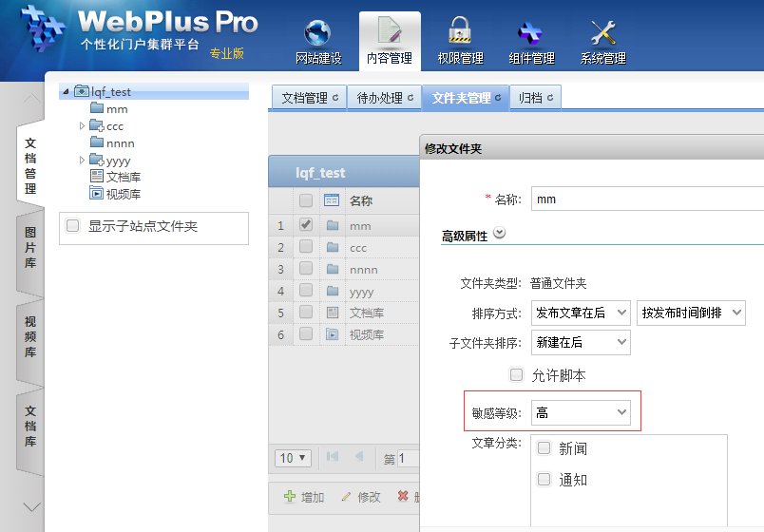Click the 内容管理 notepad icon
This screenshot has width=764, height=532.
click(x=390, y=33)
